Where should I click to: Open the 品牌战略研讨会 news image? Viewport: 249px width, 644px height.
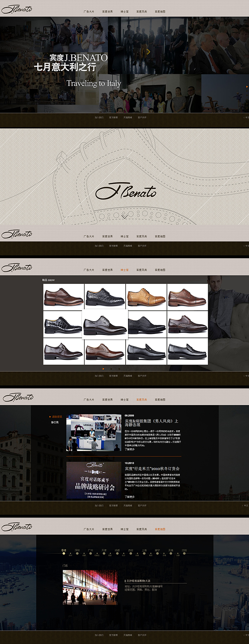click(x=94, y=480)
